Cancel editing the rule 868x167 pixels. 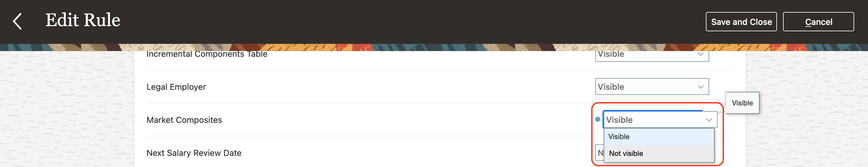tap(818, 22)
